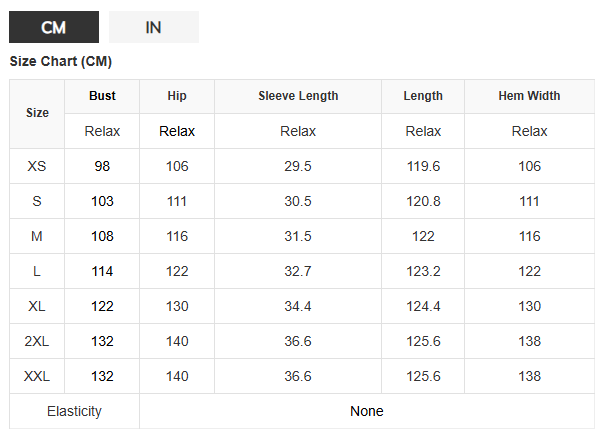The height and width of the screenshot is (441, 609).
Task: Select the XL size row label
Action: coord(37,306)
